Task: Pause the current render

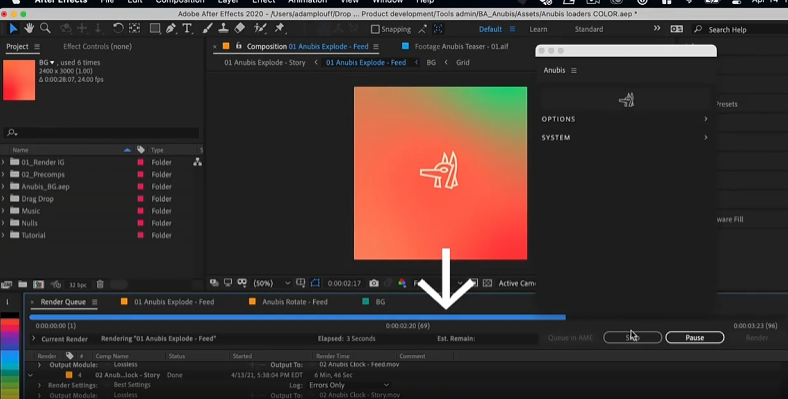Action: [x=695, y=337]
